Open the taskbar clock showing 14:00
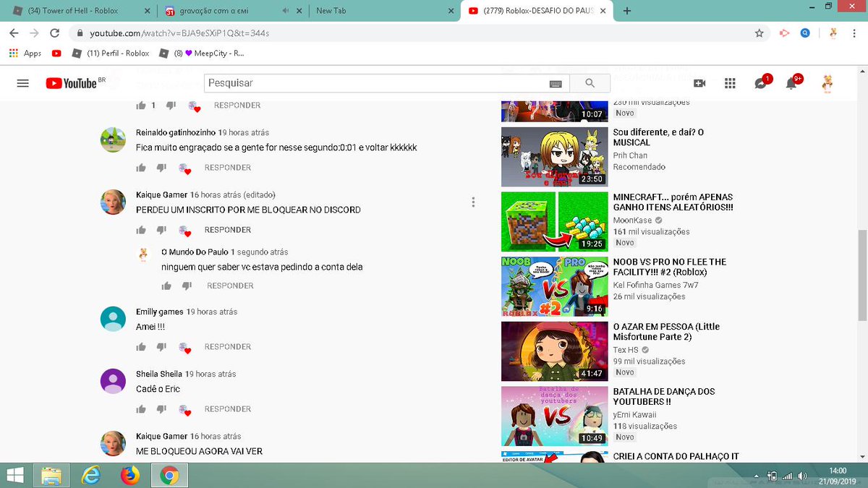The height and width of the screenshot is (488, 868). click(837, 476)
